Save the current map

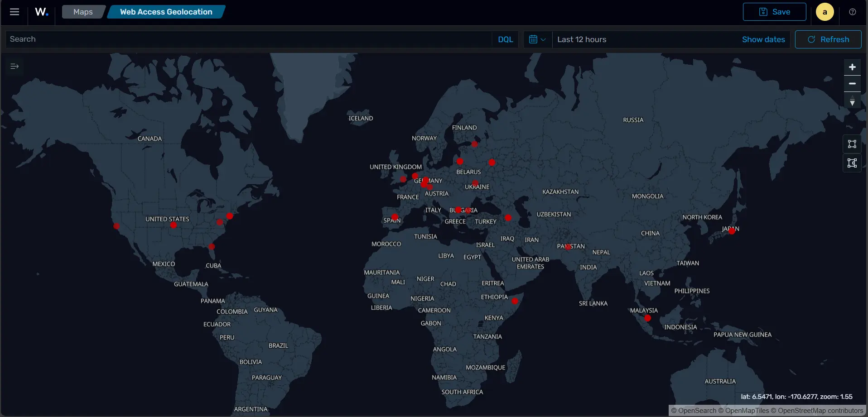774,11
